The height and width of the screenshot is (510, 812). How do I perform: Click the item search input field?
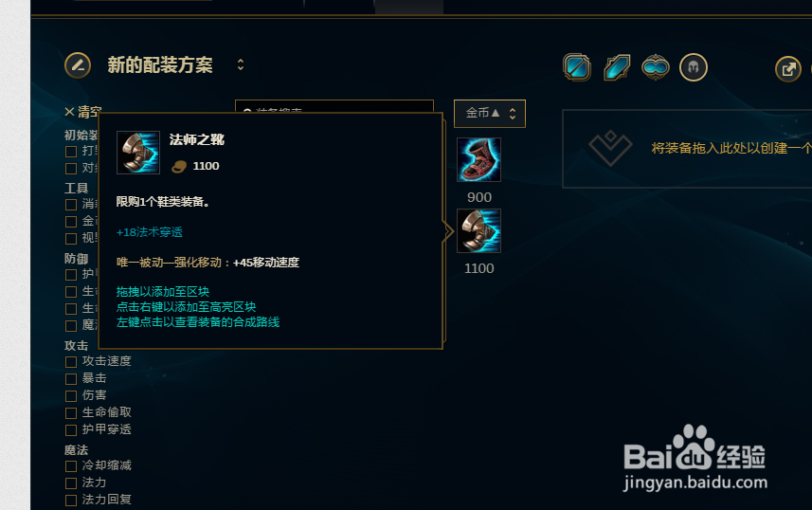coord(334,106)
